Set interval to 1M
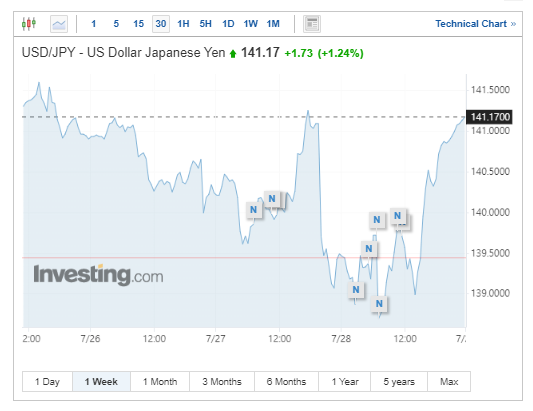The image size is (533, 411). [x=273, y=24]
